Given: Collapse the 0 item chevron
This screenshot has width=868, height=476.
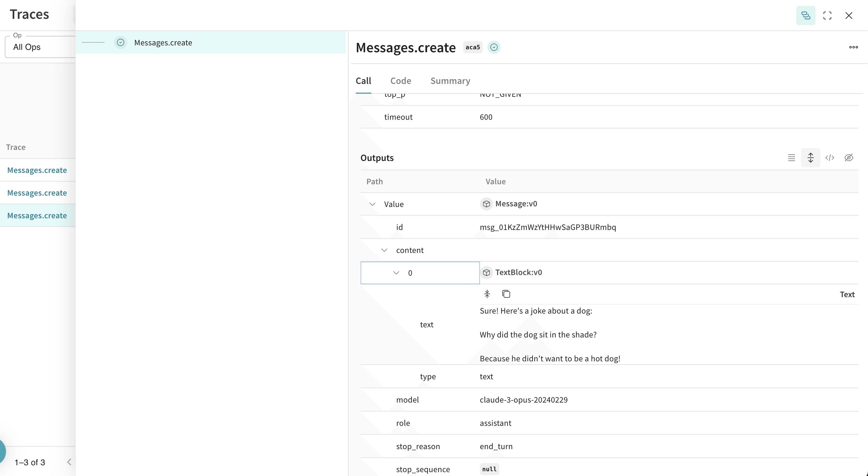Looking at the screenshot, I should (396, 273).
